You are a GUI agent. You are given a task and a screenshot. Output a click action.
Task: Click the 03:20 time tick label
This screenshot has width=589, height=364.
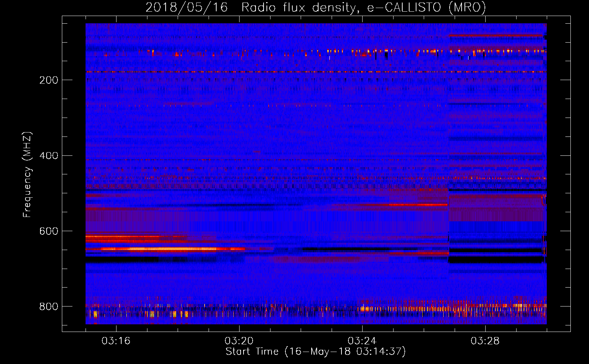tap(239, 341)
